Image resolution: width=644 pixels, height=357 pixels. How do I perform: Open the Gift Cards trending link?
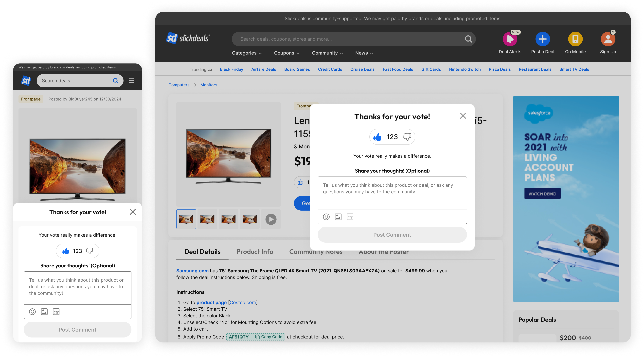tap(431, 69)
